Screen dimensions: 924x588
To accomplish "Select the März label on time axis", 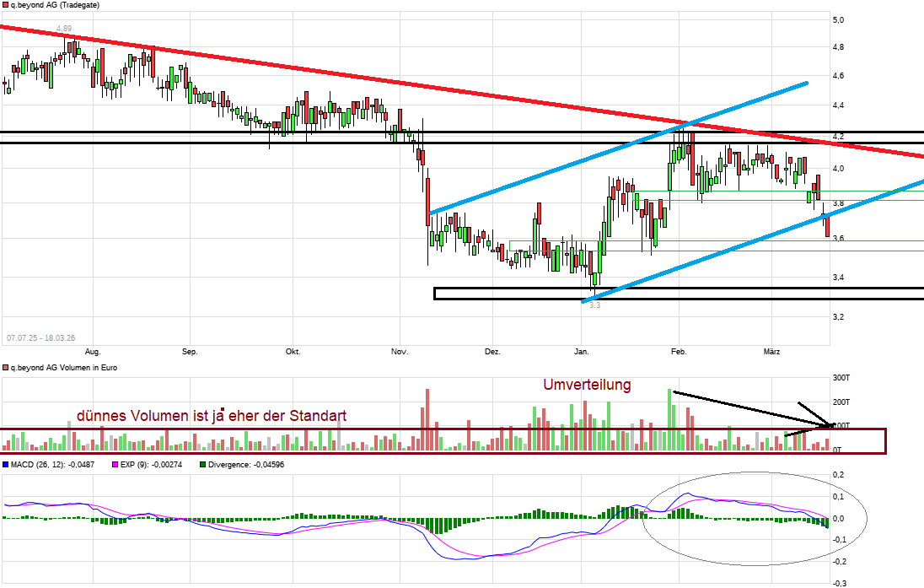I will [x=773, y=351].
